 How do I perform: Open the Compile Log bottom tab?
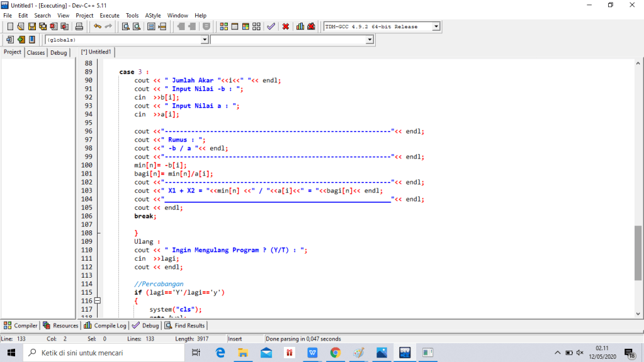[x=105, y=325]
